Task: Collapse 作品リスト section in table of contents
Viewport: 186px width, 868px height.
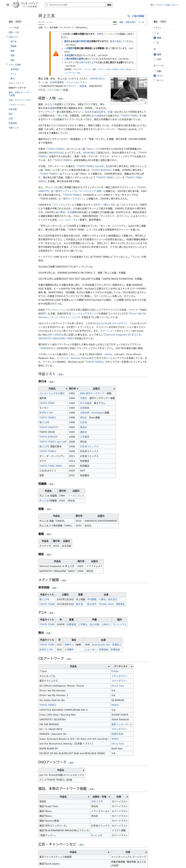Action: click(7, 36)
